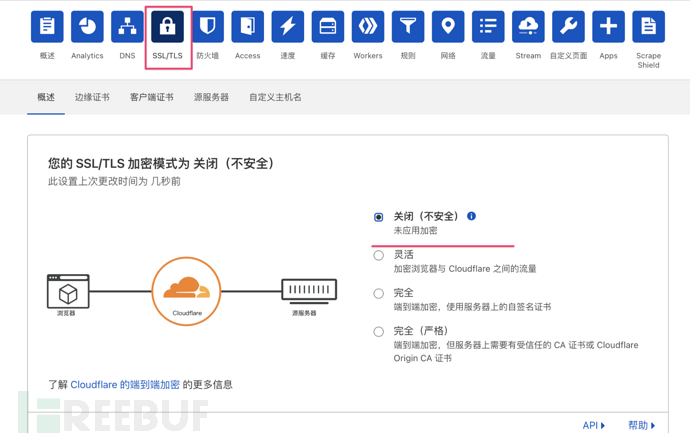Open the Workers icon
Screen dimensions: 690x440
coord(368,27)
